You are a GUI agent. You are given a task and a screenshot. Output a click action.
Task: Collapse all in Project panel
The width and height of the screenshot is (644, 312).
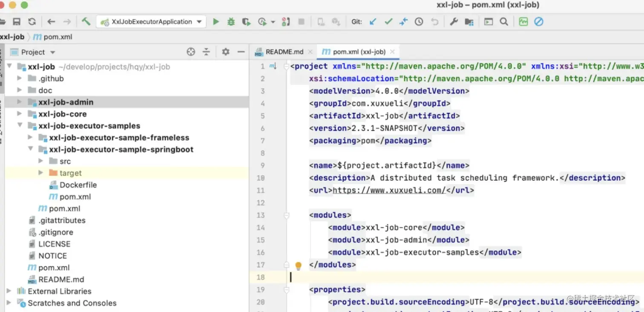point(206,52)
